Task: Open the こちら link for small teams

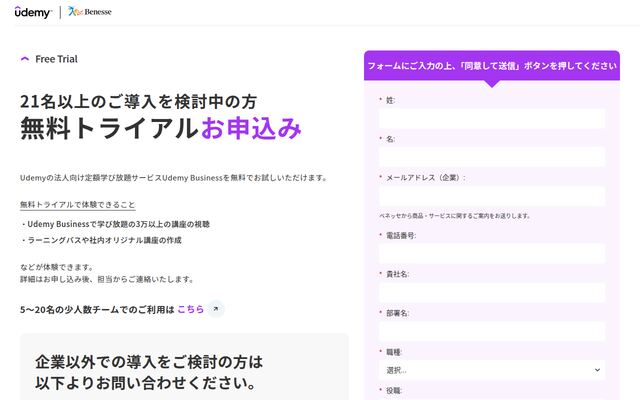Action: click(x=191, y=309)
